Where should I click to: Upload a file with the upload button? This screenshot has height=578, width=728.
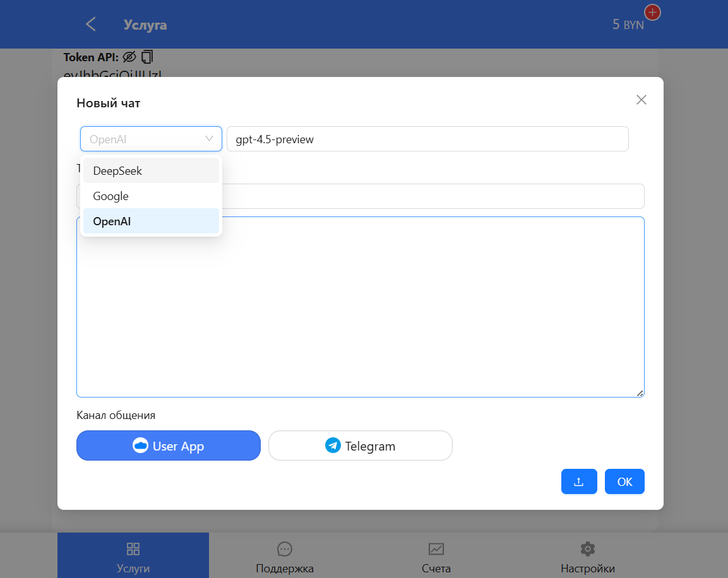pos(579,481)
